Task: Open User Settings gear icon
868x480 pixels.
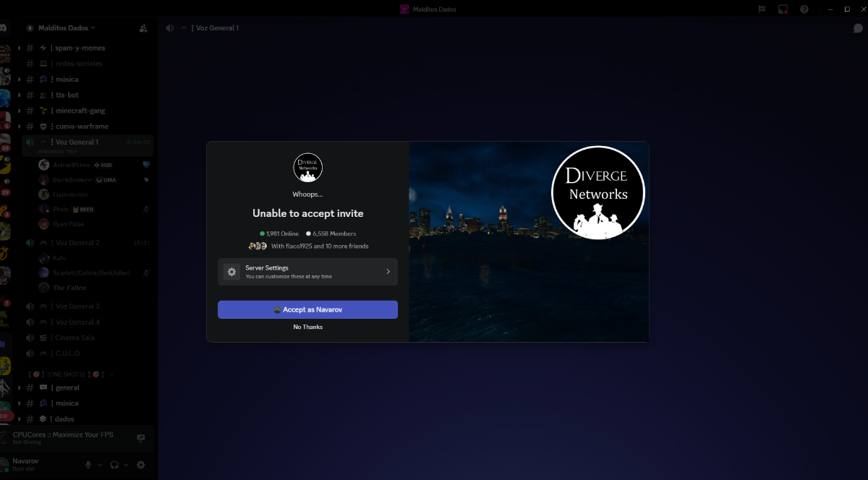Action: click(x=141, y=465)
